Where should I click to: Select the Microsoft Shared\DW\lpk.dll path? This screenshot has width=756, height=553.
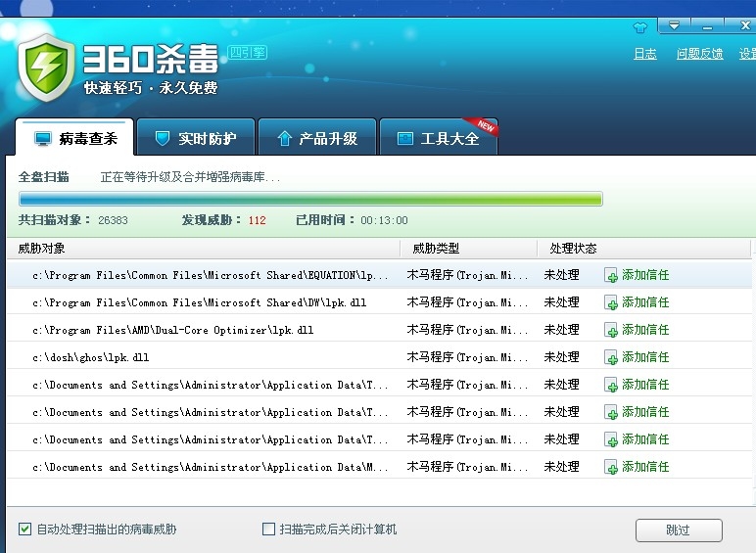click(199, 303)
